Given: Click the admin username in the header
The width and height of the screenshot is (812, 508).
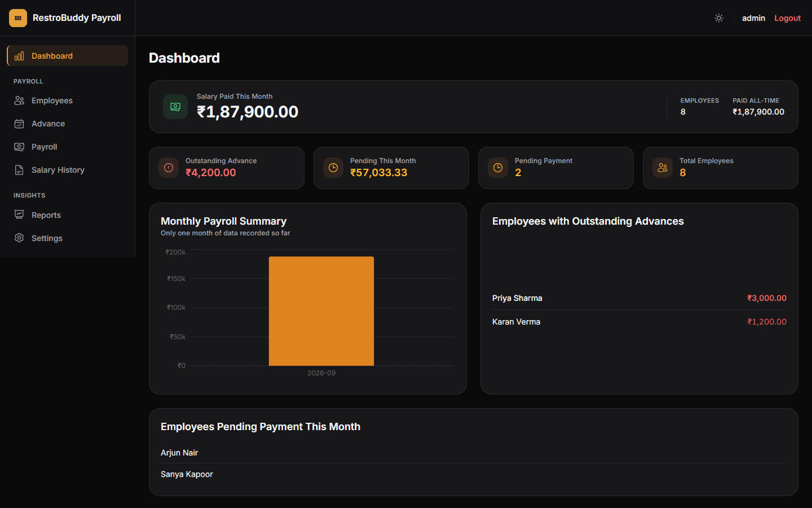Looking at the screenshot, I should click(x=753, y=18).
